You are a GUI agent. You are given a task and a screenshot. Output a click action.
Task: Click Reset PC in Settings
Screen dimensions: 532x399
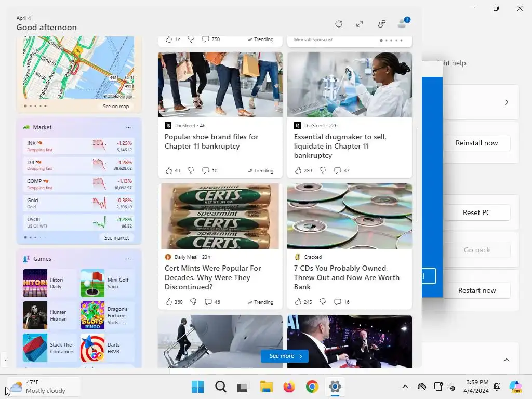click(476, 212)
